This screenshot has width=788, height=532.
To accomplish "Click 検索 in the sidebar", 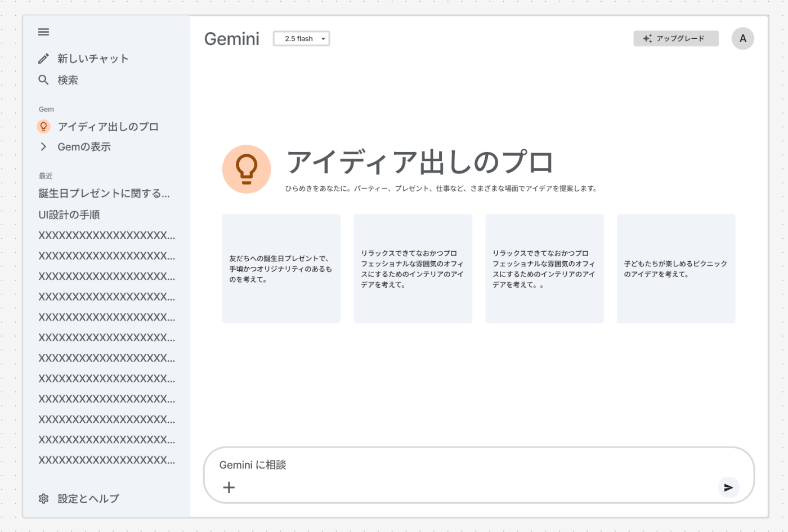I will 68,80.
